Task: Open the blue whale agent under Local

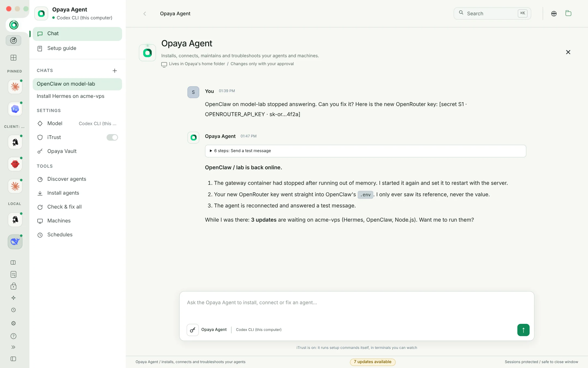Action: click(x=15, y=242)
